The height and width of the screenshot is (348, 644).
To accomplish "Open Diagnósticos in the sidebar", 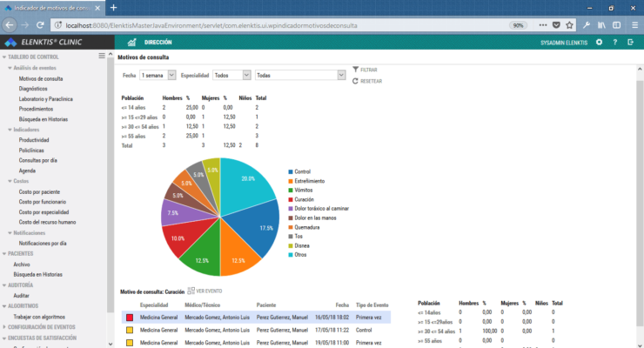I will coord(33,88).
